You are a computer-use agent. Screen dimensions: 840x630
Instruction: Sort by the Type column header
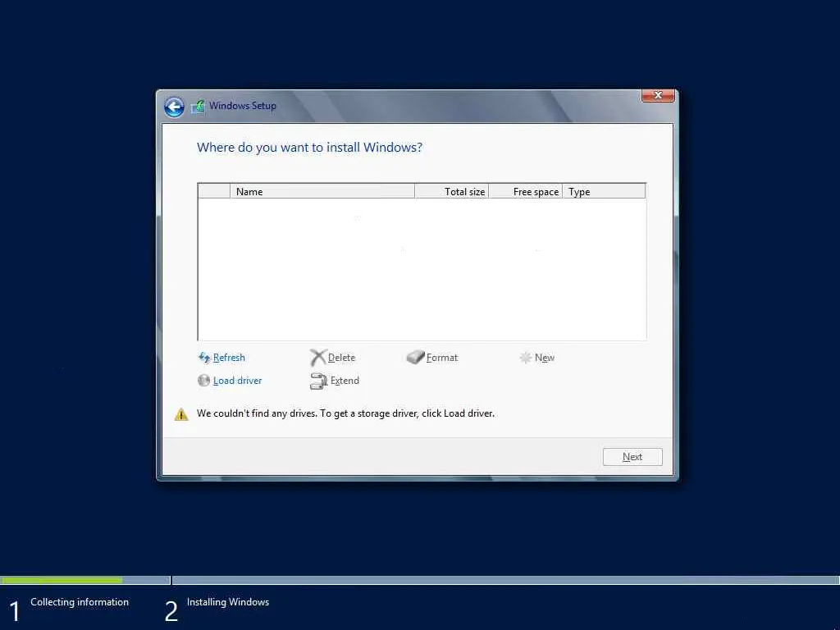(604, 191)
